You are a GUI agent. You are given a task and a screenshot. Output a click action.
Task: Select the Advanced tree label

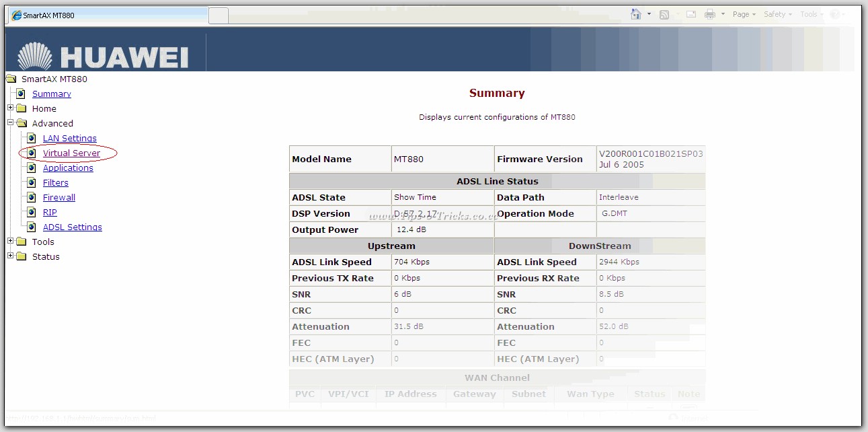[52, 124]
